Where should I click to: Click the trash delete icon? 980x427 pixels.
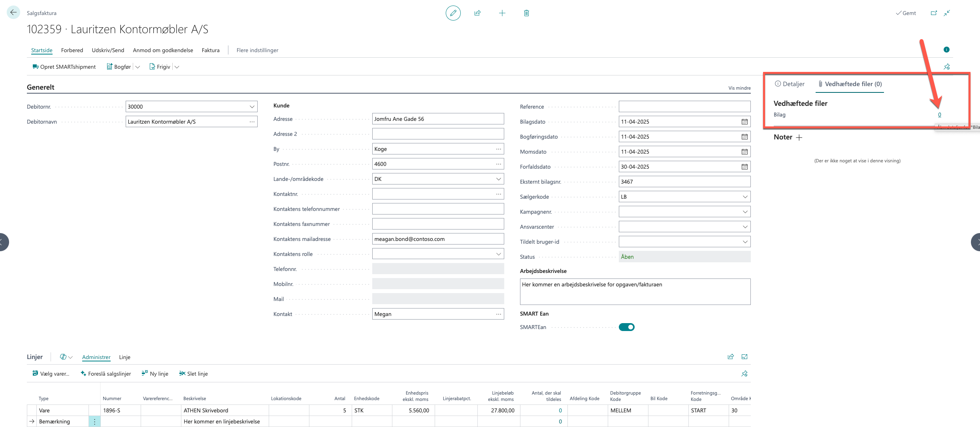click(526, 13)
